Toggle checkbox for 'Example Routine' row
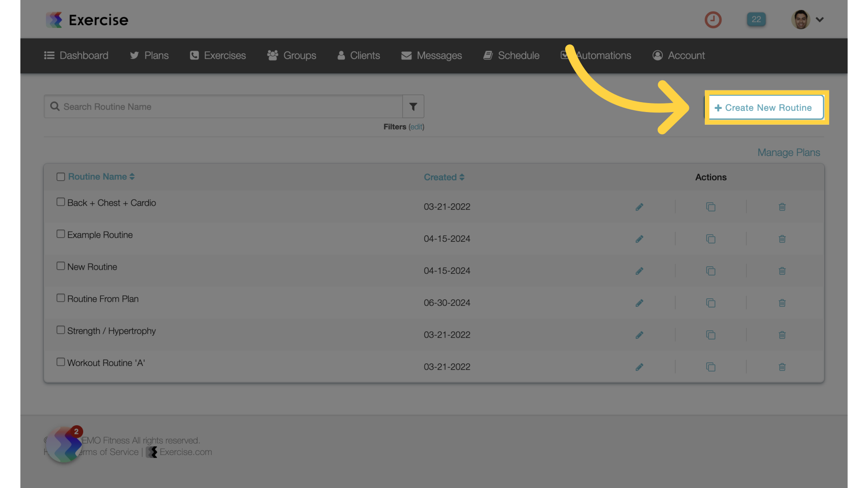The width and height of the screenshot is (868, 488). [x=60, y=233]
